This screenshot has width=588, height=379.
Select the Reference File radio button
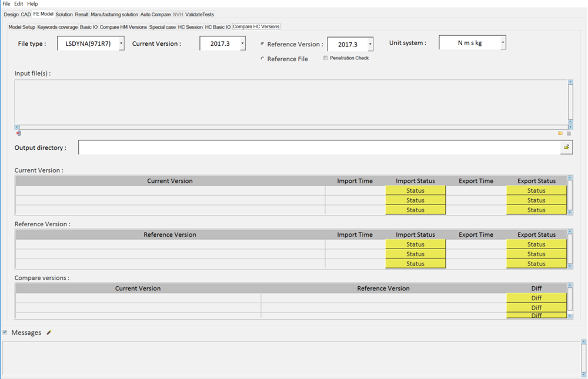(x=262, y=59)
